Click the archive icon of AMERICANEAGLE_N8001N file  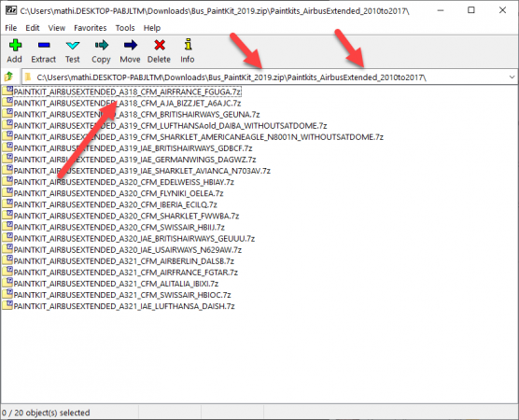click(x=7, y=136)
